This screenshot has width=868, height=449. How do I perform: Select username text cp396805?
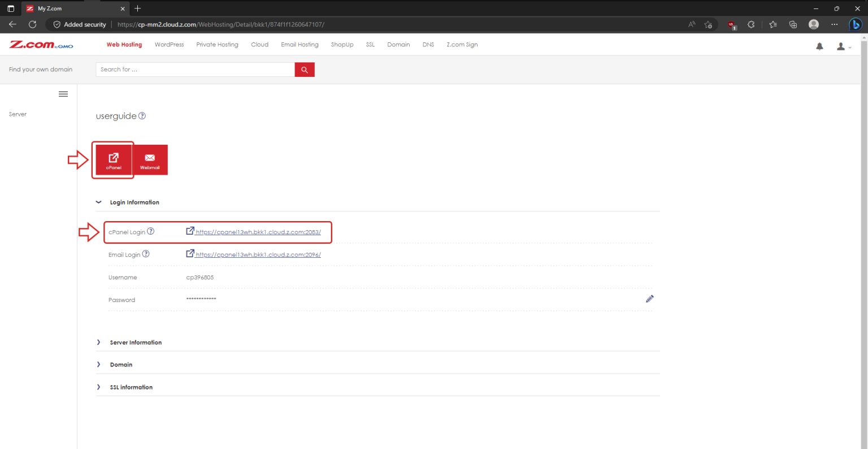(200, 277)
